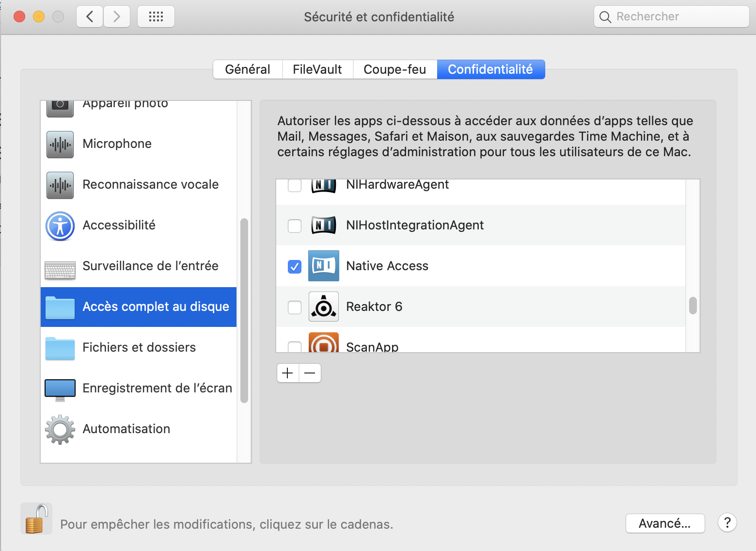
Task: Click the camera icon for Appareil photo
Action: (60, 109)
